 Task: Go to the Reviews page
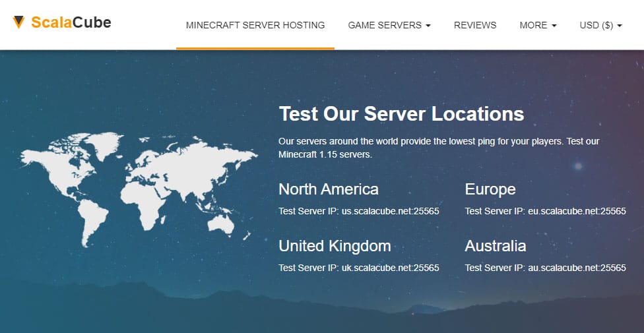475,25
